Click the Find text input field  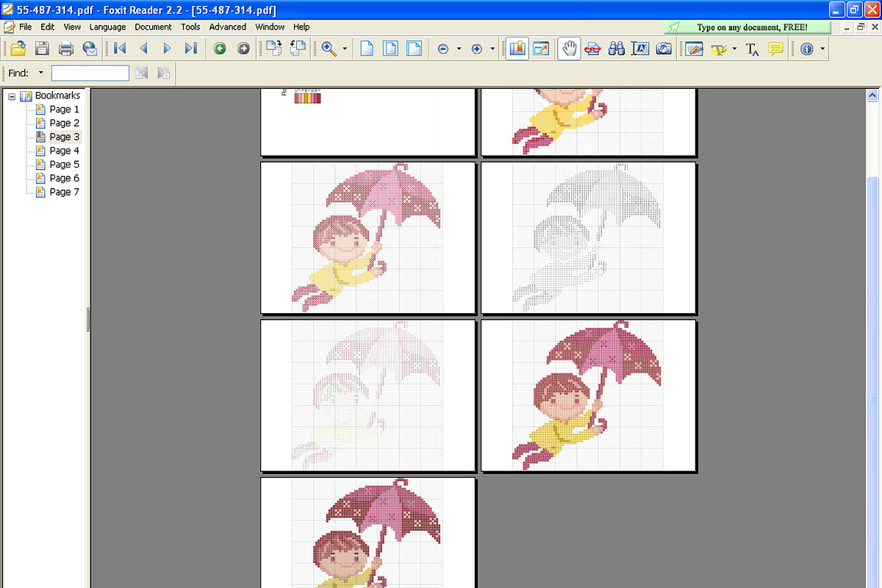point(90,73)
